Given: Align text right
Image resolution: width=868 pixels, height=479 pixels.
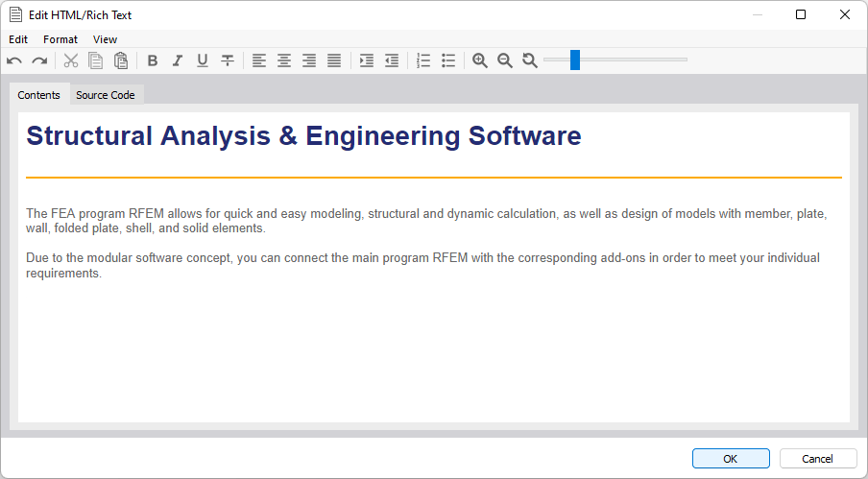Looking at the screenshot, I should click(309, 60).
